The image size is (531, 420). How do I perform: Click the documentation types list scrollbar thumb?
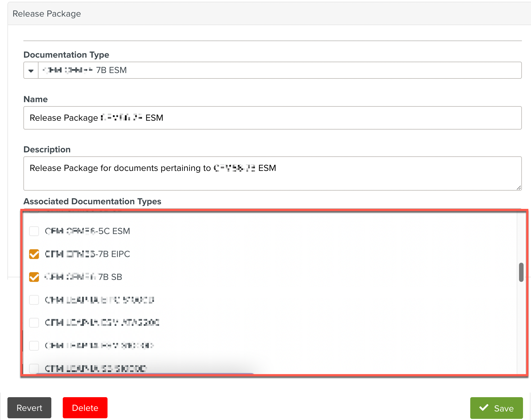tap(521, 272)
